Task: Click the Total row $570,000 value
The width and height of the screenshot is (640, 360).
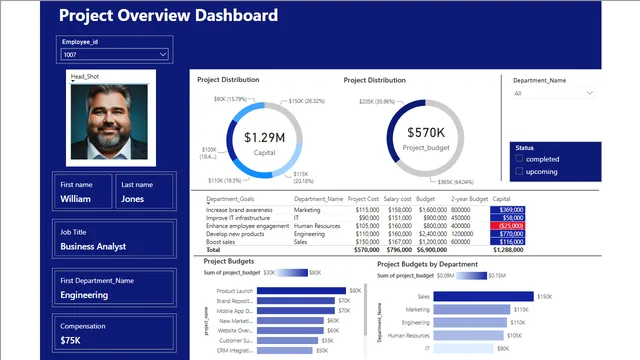Action: point(367,250)
